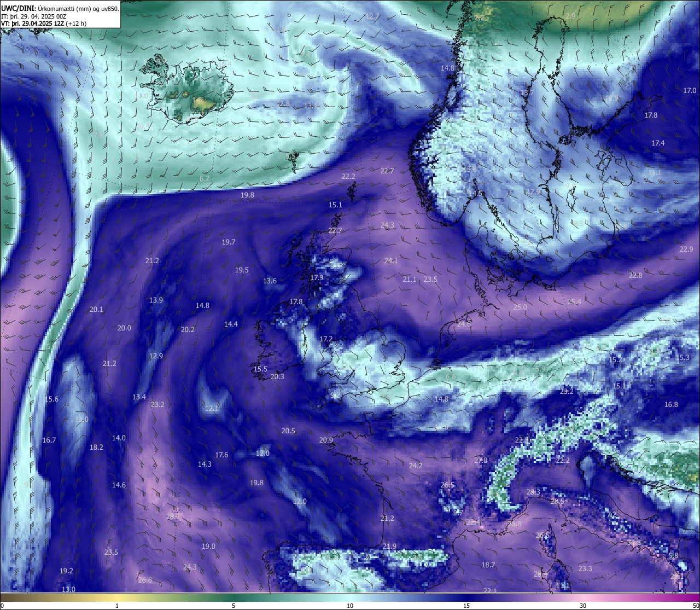Click the 20.1 value label
The image size is (700, 610).
tap(96, 309)
